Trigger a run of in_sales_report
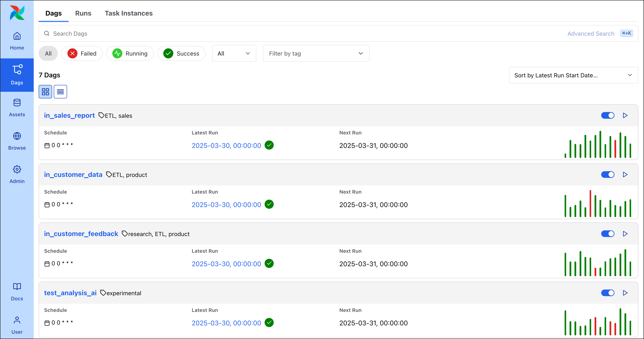Screen dimensions: 644x339 pyautogui.click(x=625, y=115)
